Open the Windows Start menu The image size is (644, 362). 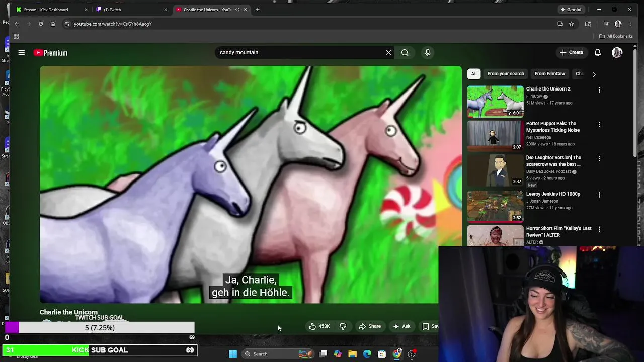(x=233, y=354)
